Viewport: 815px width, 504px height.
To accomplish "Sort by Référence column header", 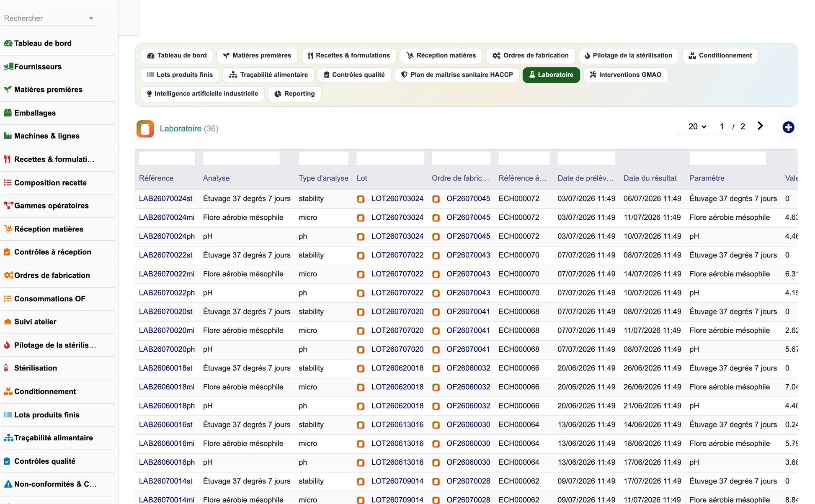I will pyautogui.click(x=156, y=178).
